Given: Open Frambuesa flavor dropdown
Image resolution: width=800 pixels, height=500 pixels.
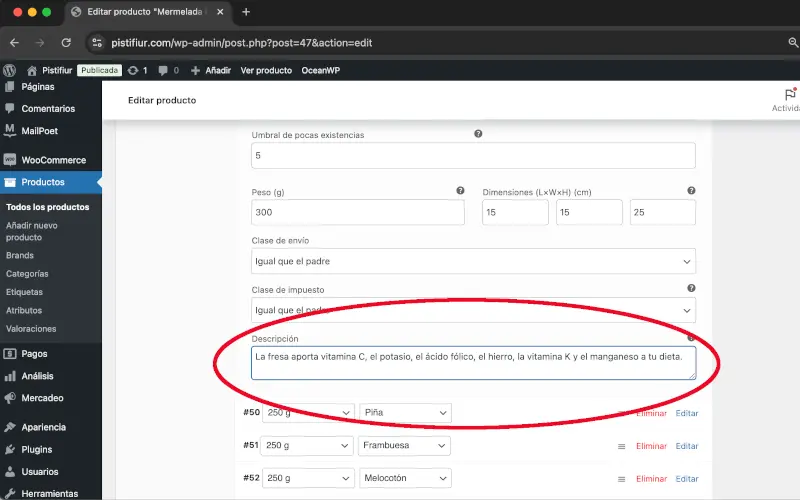Looking at the screenshot, I should pos(404,445).
